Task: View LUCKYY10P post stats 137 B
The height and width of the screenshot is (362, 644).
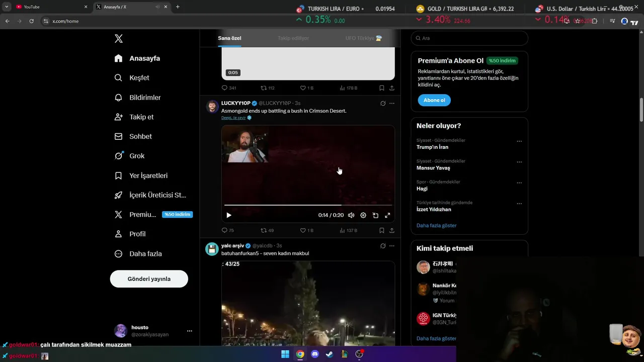Action: click(348, 230)
